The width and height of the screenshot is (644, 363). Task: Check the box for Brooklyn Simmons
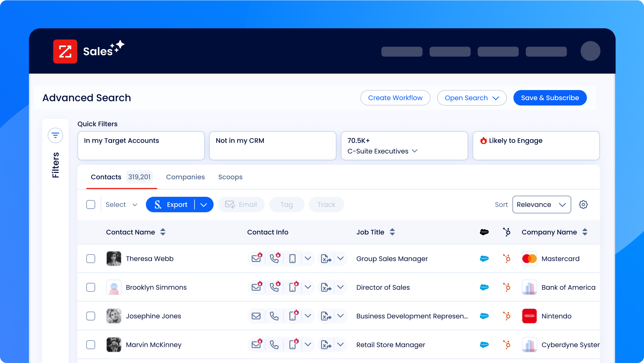[x=91, y=287]
